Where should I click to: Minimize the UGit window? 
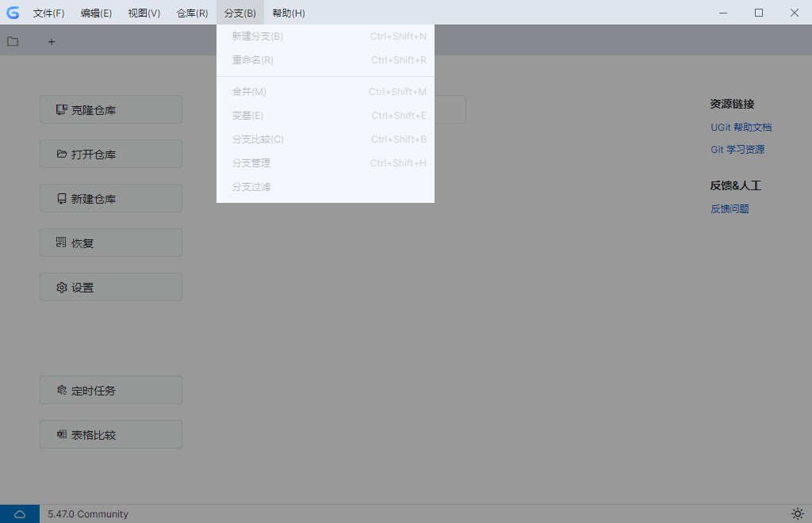click(x=723, y=13)
